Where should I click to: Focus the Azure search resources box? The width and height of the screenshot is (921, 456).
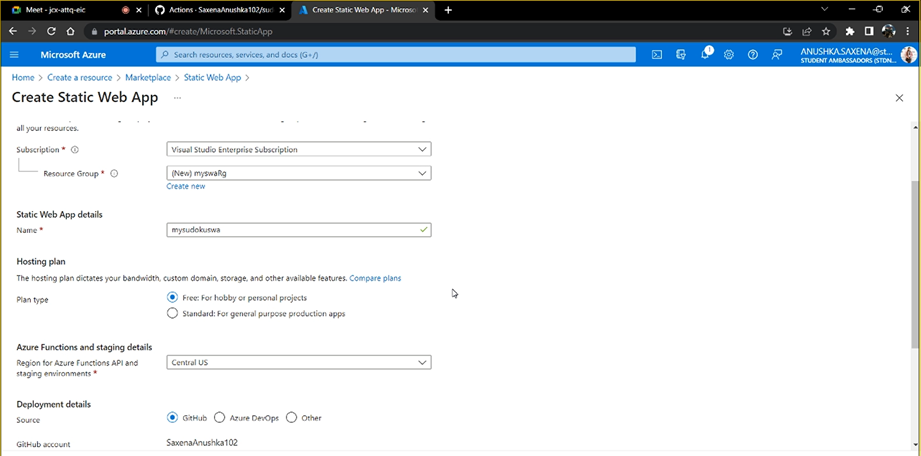(396, 55)
